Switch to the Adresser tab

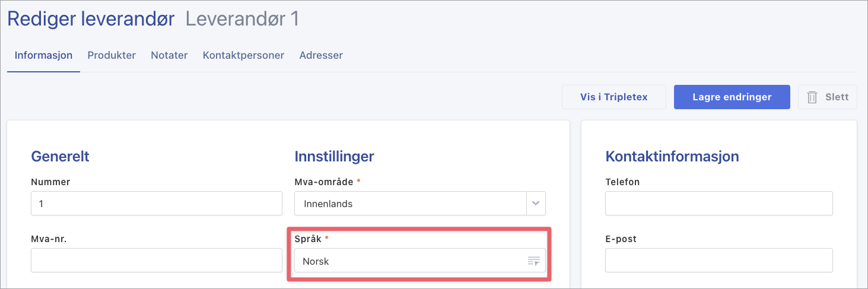point(321,55)
